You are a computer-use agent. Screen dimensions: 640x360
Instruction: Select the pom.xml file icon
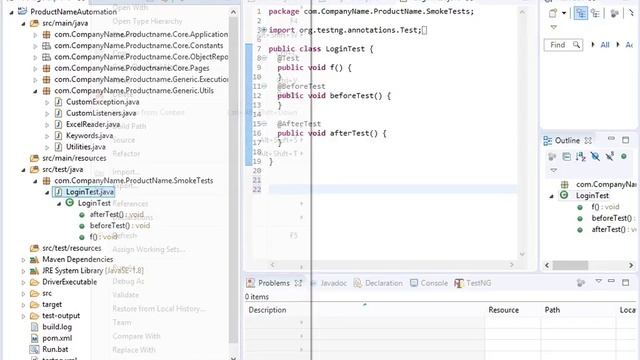(34, 338)
